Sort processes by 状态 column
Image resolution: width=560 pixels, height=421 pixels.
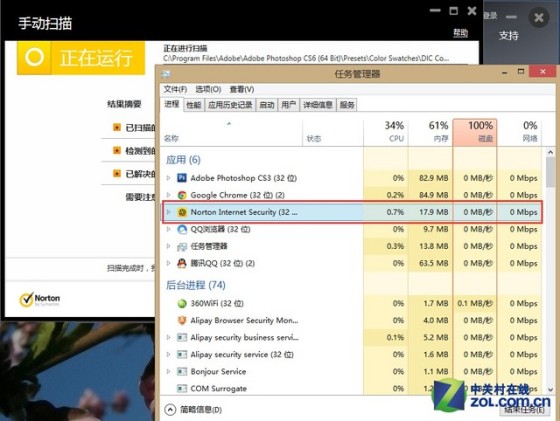pyautogui.click(x=332, y=132)
